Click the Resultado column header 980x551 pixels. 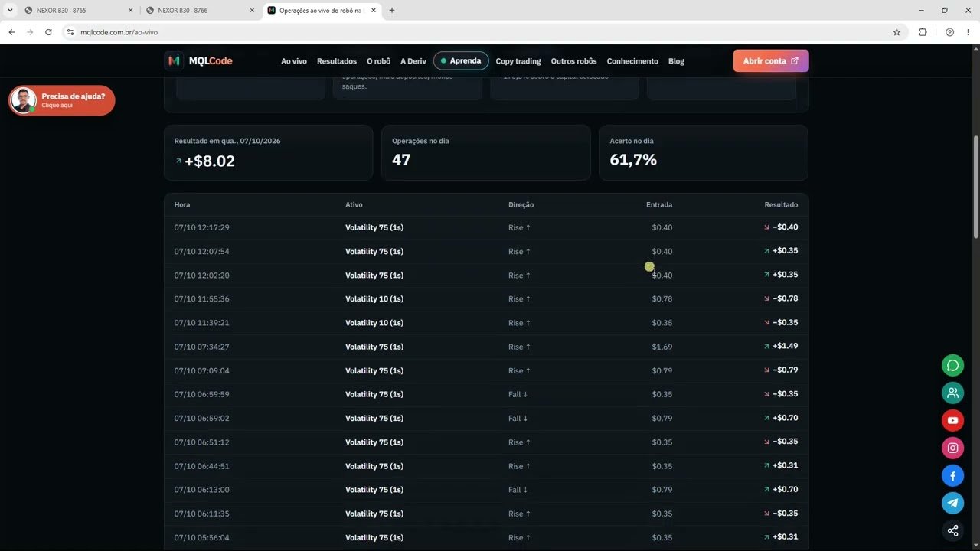click(781, 205)
